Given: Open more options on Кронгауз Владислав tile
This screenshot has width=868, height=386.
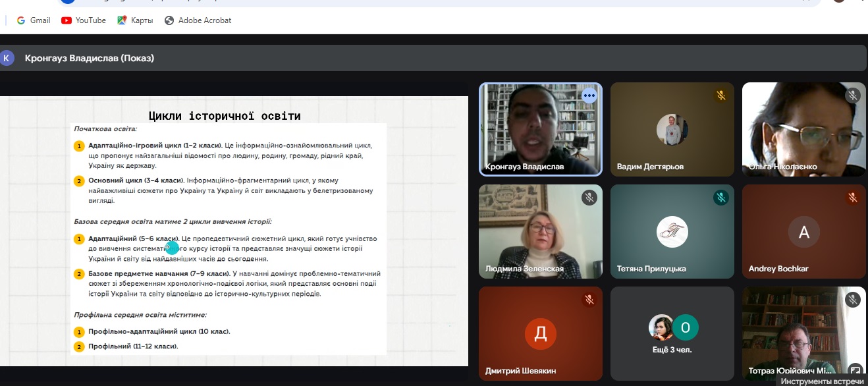Looking at the screenshot, I should [589, 96].
